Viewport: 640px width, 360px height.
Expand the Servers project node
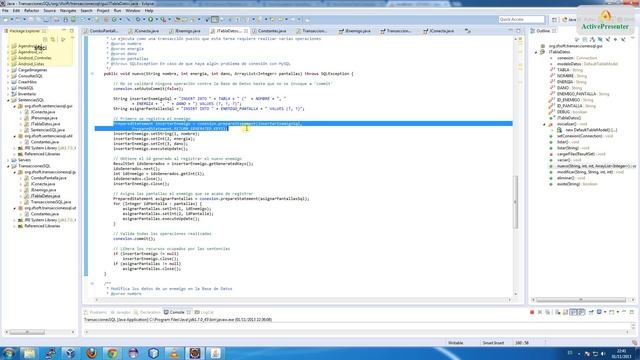tap(8, 160)
